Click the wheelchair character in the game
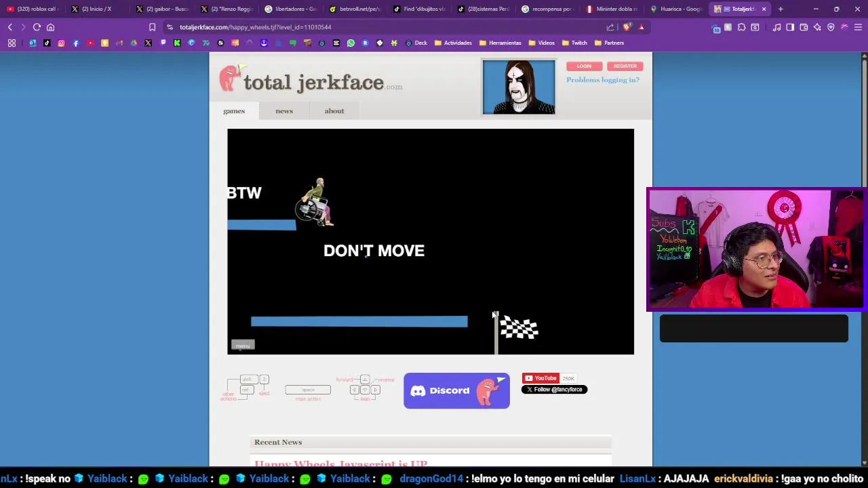The height and width of the screenshot is (488, 868). click(x=315, y=203)
